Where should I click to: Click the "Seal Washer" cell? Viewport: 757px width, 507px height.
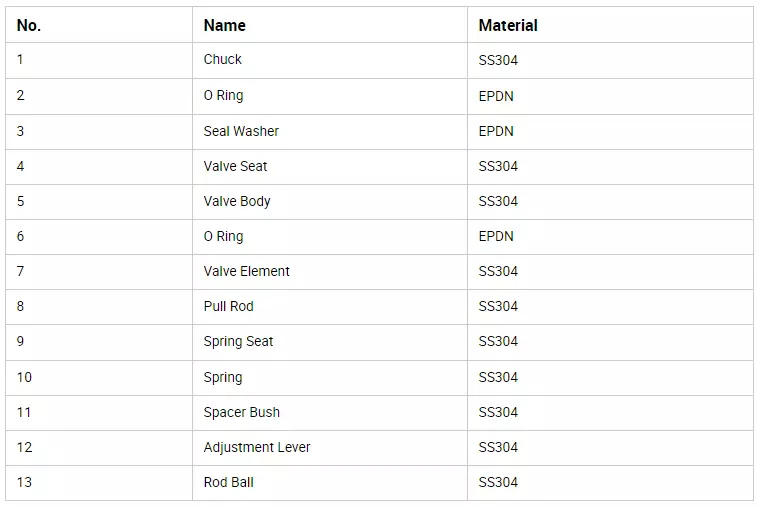241,131
